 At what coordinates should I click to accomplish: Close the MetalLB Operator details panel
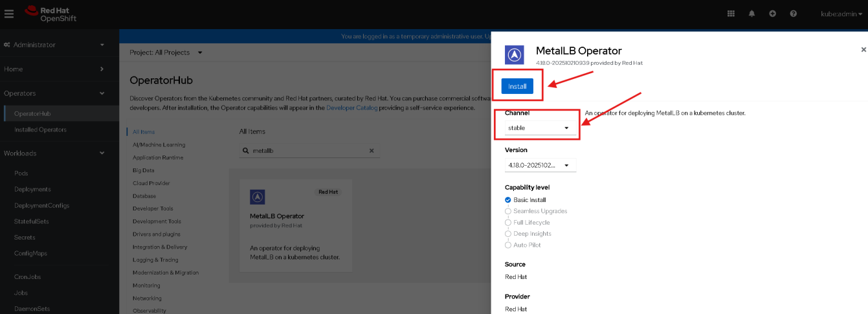tap(863, 50)
